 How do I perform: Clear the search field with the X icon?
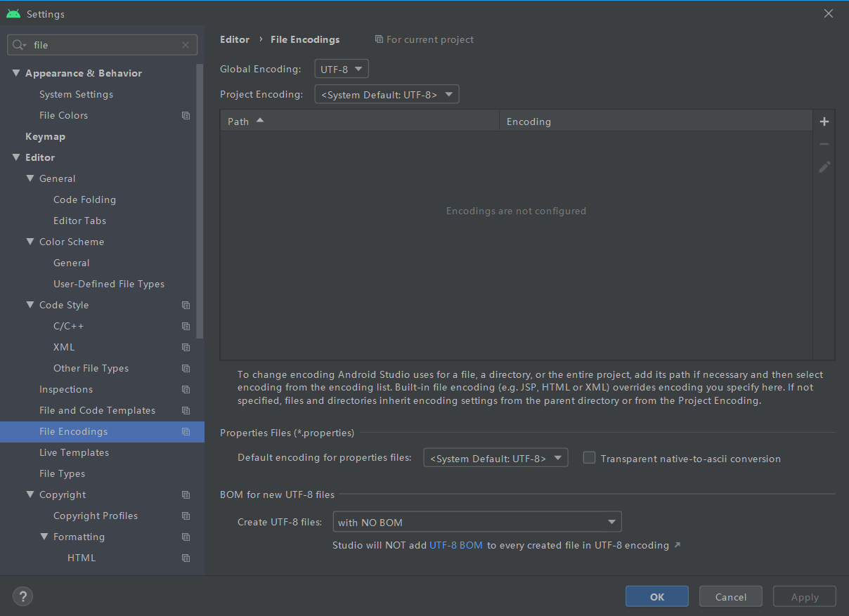pos(186,45)
